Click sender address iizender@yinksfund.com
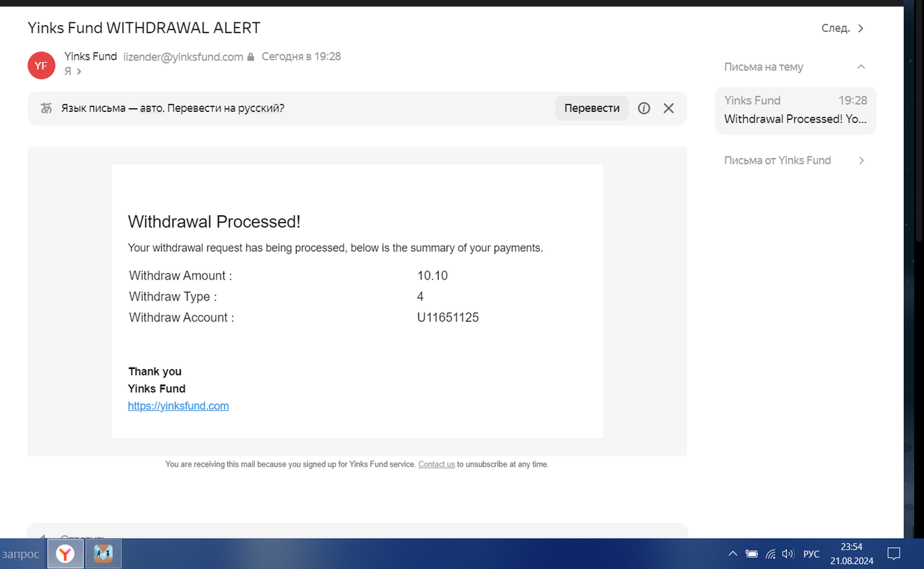The image size is (924, 569). tap(183, 56)
